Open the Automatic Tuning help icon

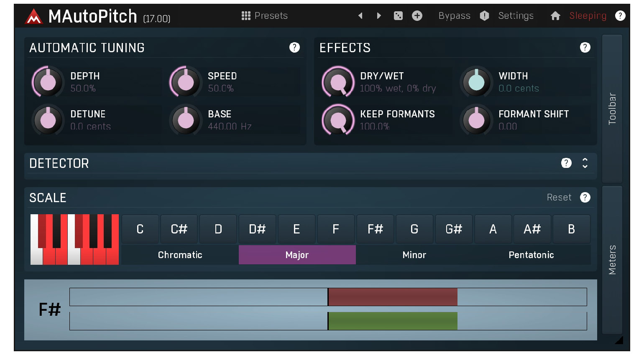(294, 48)
